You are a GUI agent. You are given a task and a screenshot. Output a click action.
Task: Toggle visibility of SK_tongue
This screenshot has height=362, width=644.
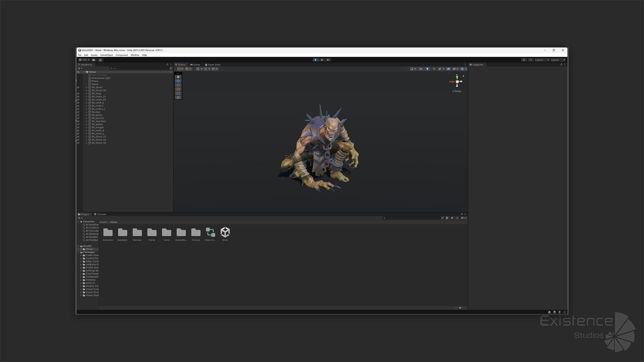tap(78, 128)
